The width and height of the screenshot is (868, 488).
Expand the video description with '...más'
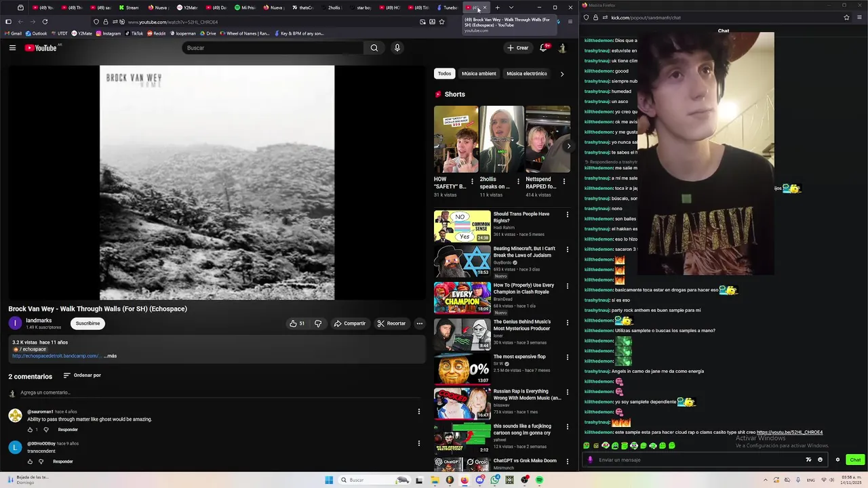110,356
